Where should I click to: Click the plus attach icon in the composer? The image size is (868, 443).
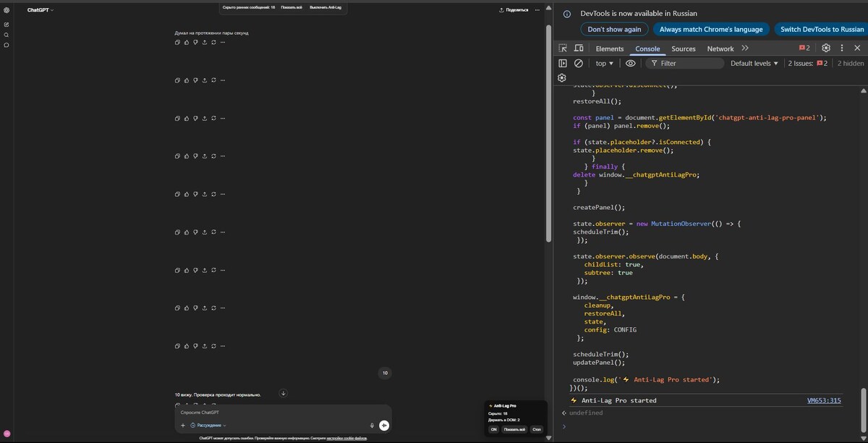183,426
